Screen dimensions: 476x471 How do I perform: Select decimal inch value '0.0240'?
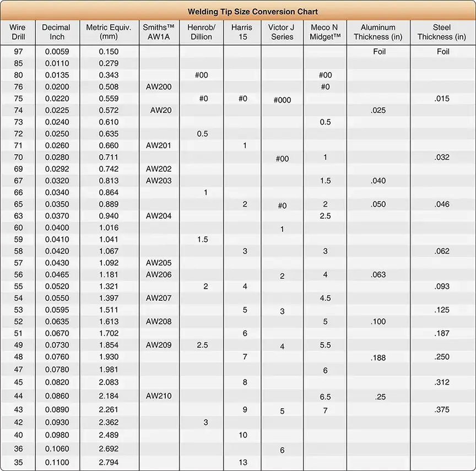57,122
